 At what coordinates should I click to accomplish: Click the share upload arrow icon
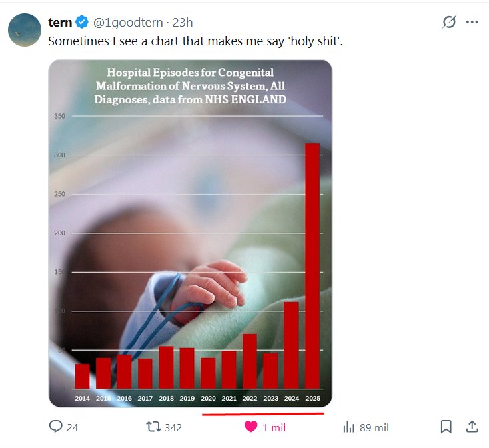coord(471,427)
